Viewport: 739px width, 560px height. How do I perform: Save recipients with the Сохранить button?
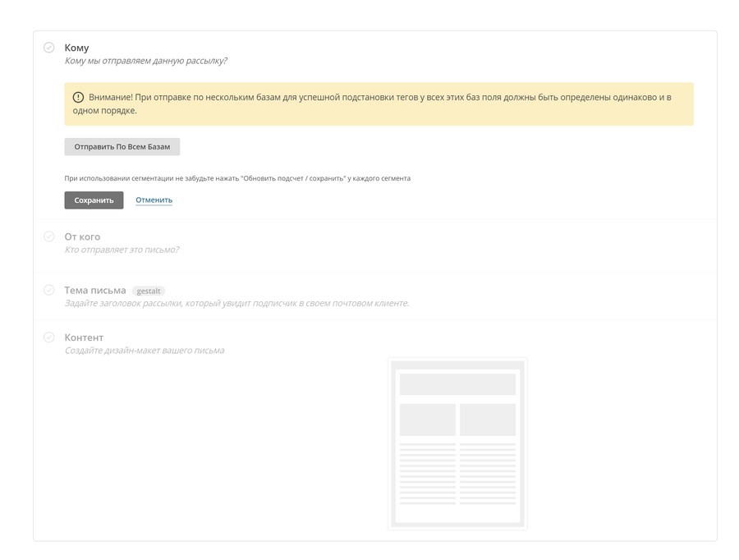(94, 200)
